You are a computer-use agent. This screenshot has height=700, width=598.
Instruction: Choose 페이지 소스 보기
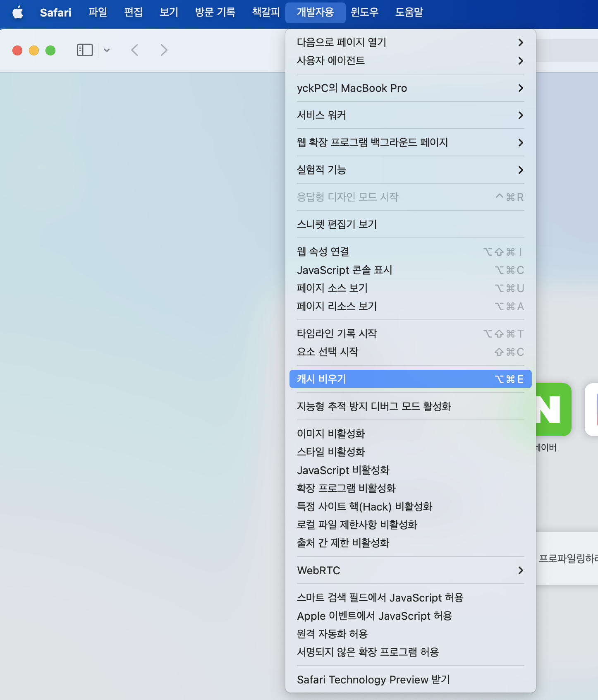tap(410, 288)
